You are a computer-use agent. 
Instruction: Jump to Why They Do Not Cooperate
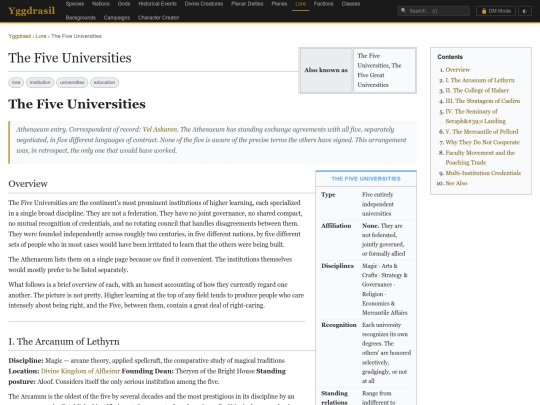pos(482,142)
